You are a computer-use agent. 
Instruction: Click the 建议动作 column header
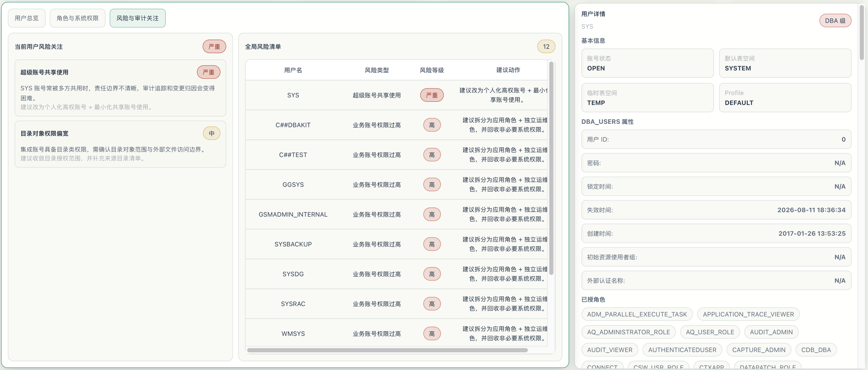click(x=508, y=70)
